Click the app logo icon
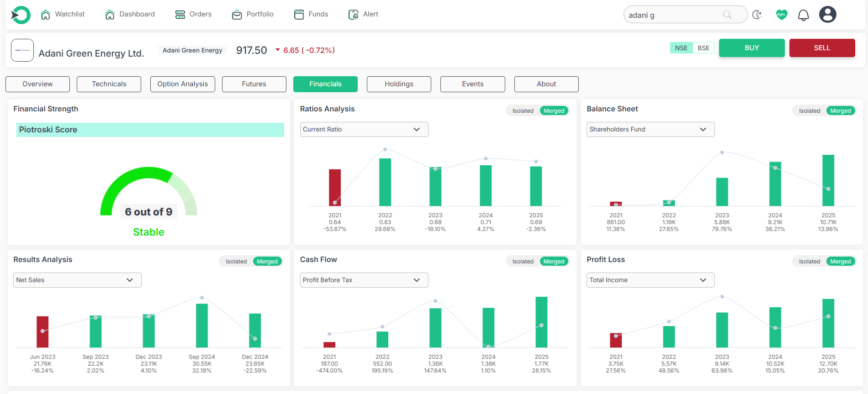868x394 pixels. (x=21, y=15)
